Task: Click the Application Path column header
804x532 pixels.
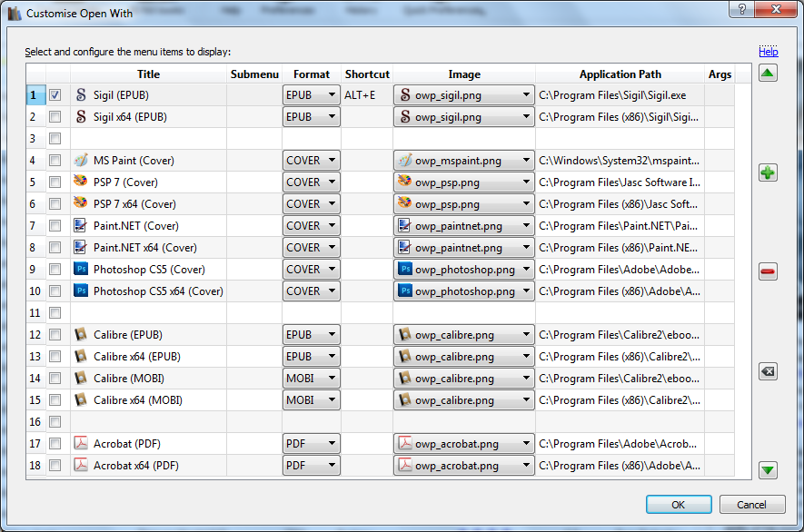Action: (x=620, y=74)
